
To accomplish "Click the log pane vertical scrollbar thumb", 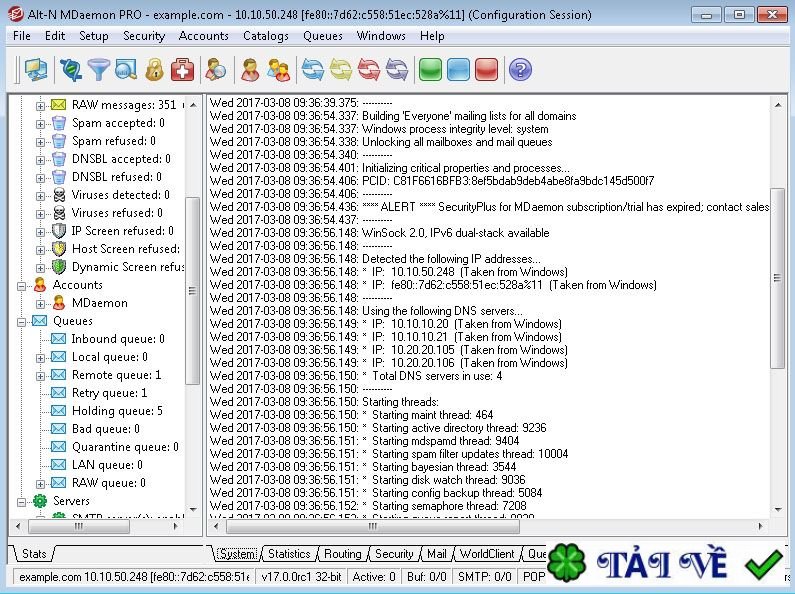I will (x=777, y=278).
